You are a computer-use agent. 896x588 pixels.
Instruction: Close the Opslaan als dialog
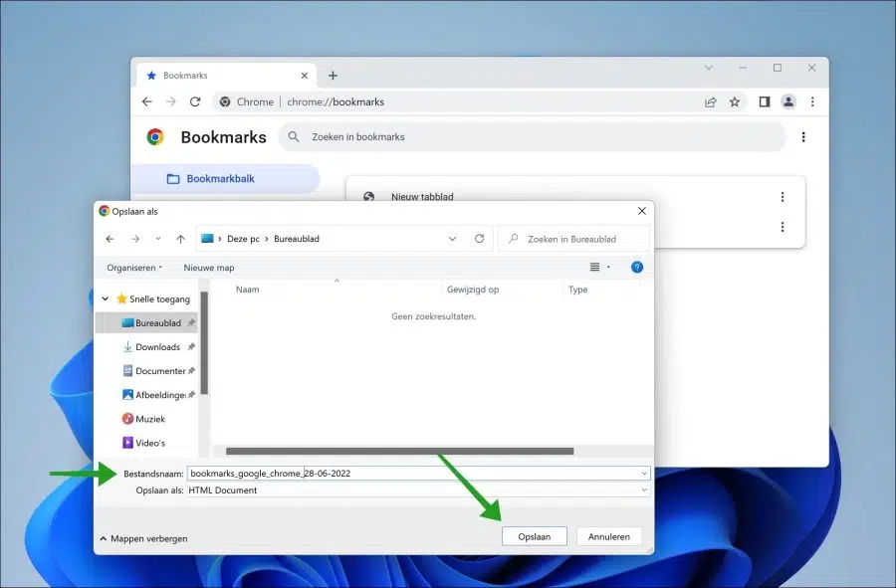(x=642, y=211)
